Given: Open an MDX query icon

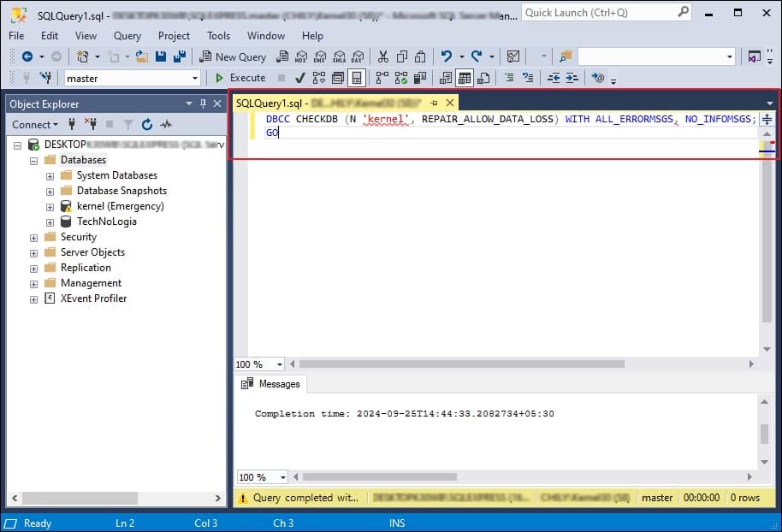Looking at the screenshot, I should click(x=301, y=56).
